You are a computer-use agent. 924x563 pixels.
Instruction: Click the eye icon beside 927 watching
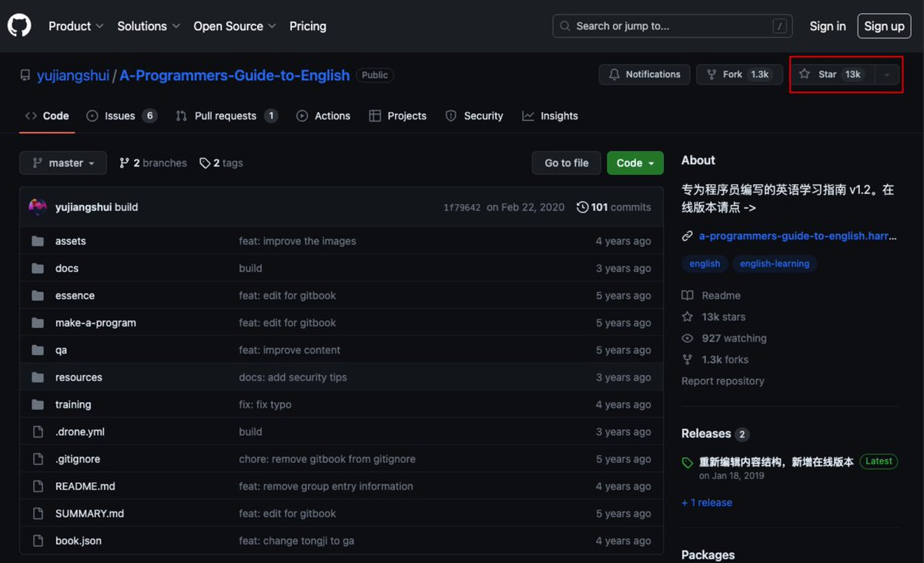pos(688,338)
